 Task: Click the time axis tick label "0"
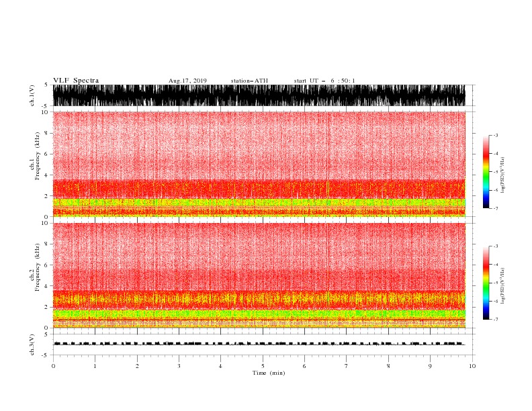click(53, 366)
